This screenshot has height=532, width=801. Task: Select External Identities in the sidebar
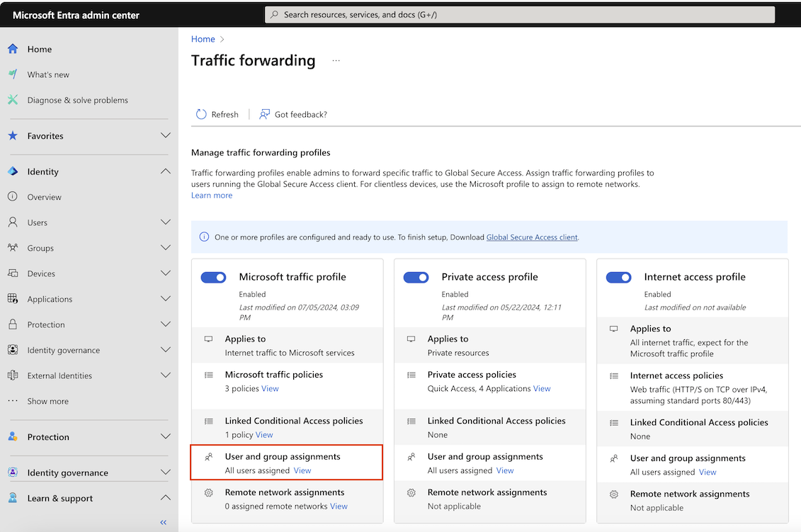(64, 375)
